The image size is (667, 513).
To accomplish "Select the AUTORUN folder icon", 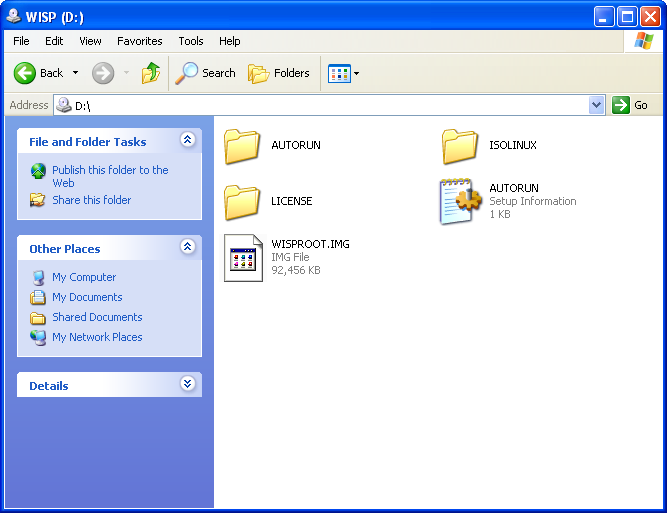I will (x=242, y=146).
